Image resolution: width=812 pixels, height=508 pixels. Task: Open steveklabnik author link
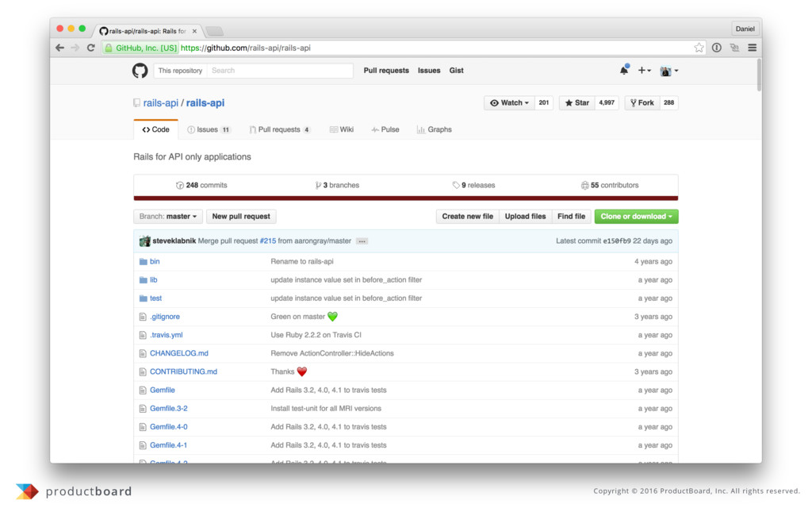[x=174, y=241]
